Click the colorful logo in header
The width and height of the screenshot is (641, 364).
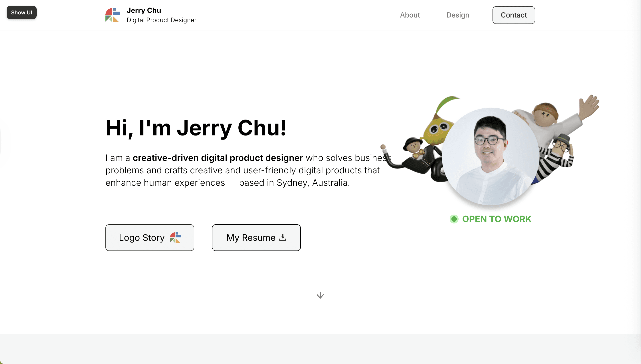112,15
